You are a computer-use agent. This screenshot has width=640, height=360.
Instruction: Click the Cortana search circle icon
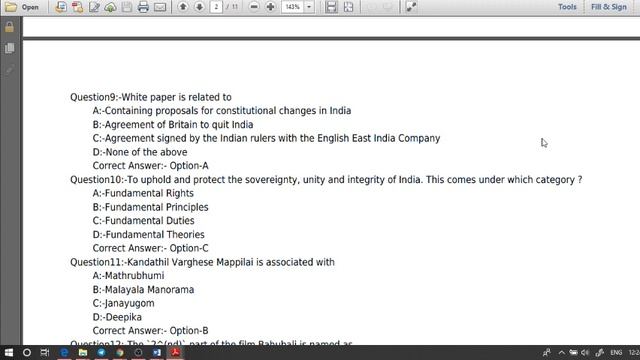coord(27,352)
